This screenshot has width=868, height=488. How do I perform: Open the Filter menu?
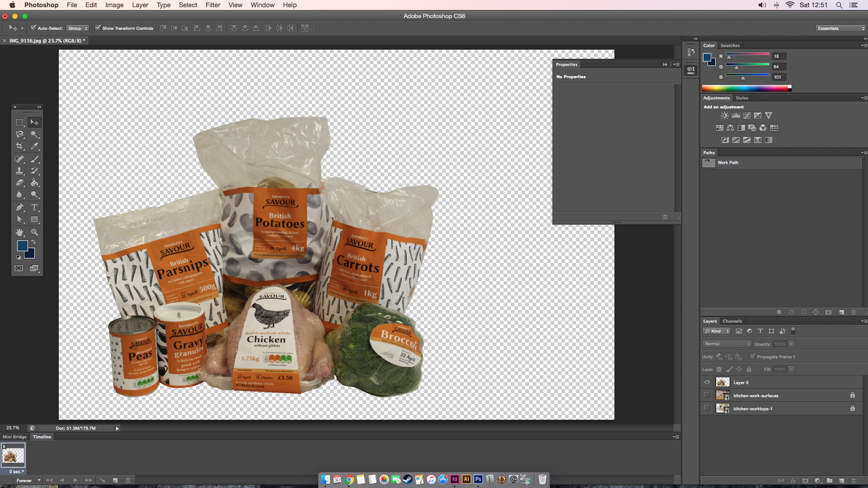(213, 5)
